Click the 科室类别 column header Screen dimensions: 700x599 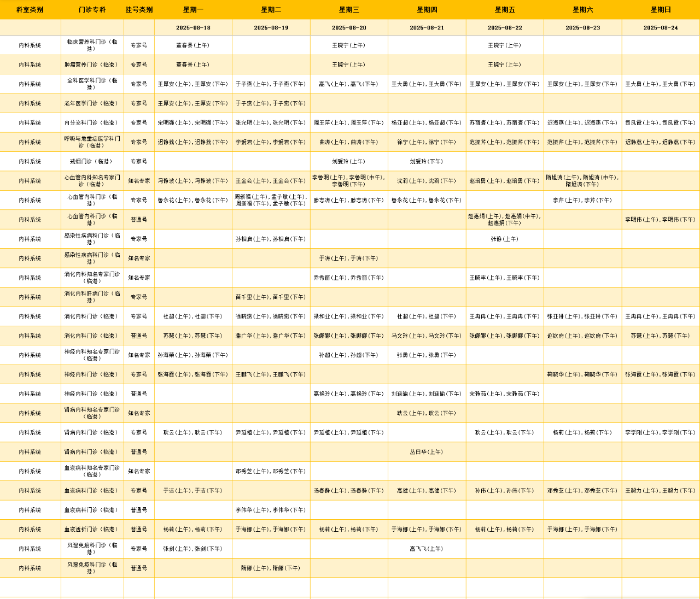30,10
